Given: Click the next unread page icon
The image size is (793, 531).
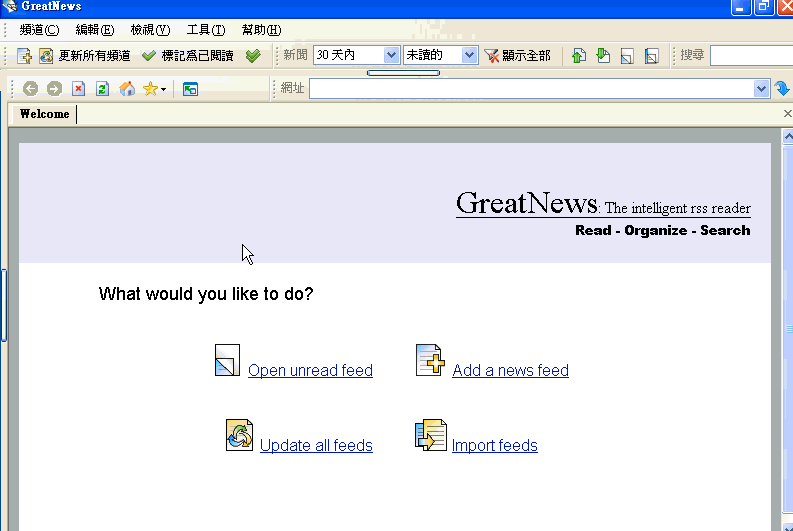Looking at the screenshot, I should pyautogui.click(x=627, y=56).
